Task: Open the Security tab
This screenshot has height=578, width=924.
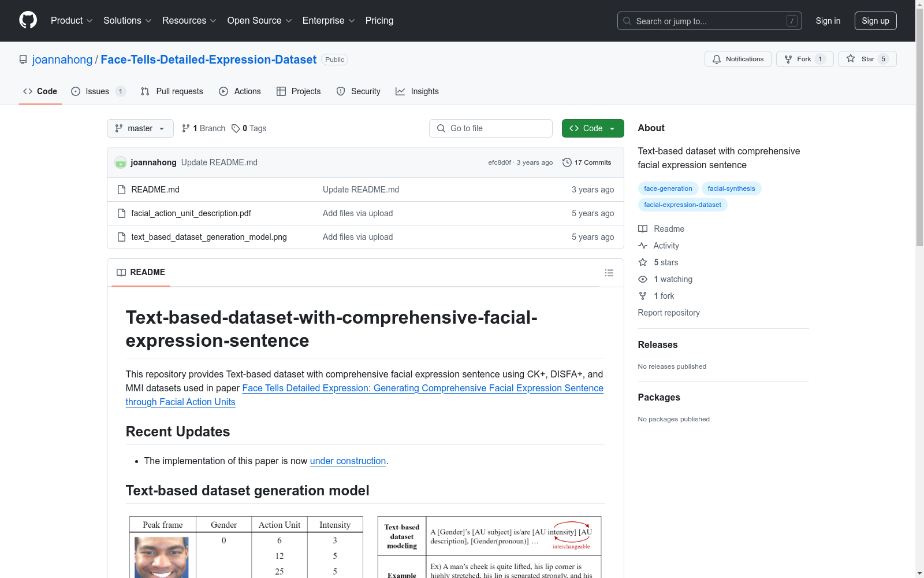Action: click(x=359, y=91)
